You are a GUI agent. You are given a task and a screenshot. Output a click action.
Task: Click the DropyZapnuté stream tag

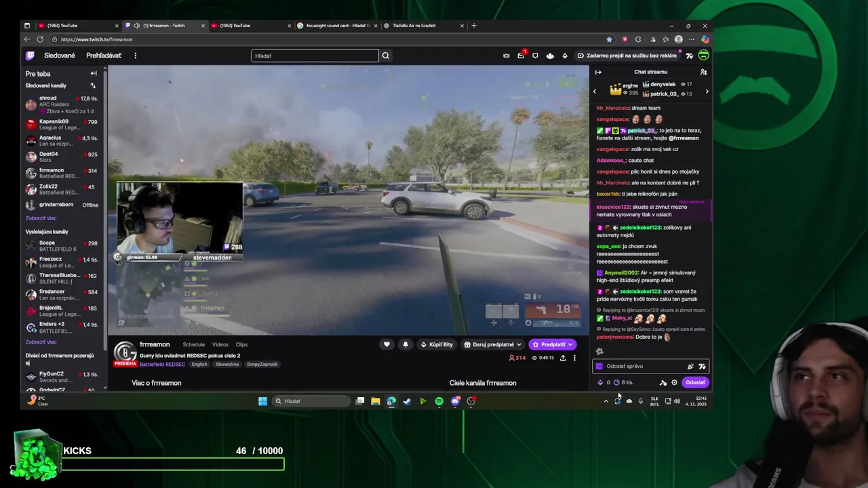click(x=262, y=364)
